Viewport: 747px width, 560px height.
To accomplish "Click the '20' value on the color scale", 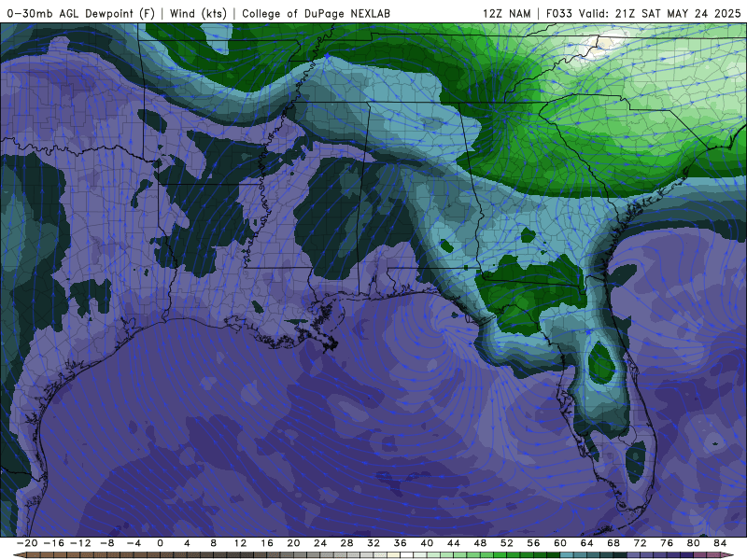I will [x=293, y=543].
